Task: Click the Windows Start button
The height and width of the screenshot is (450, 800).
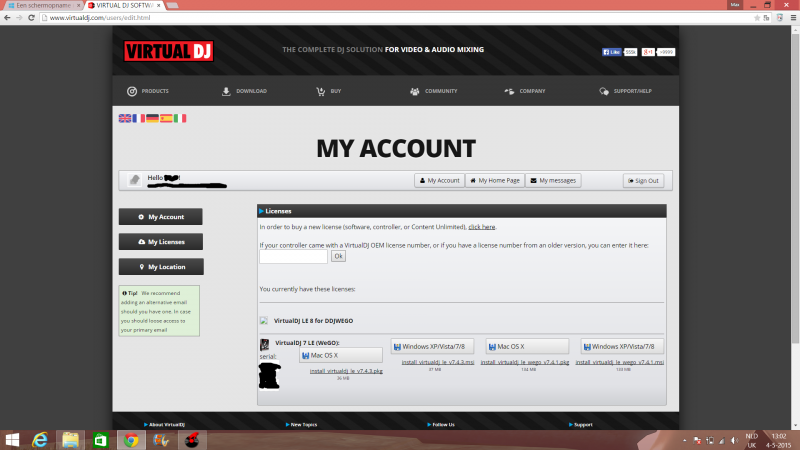Action: tap(12, 438)
